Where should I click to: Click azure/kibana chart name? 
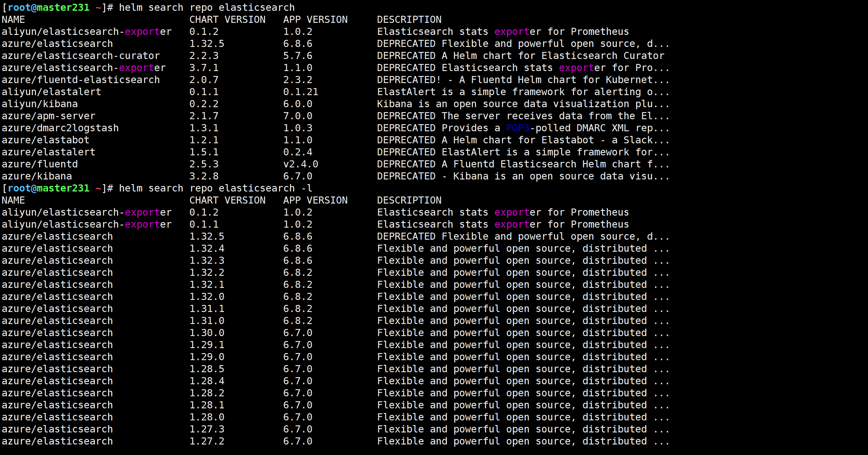pos(37,176)
